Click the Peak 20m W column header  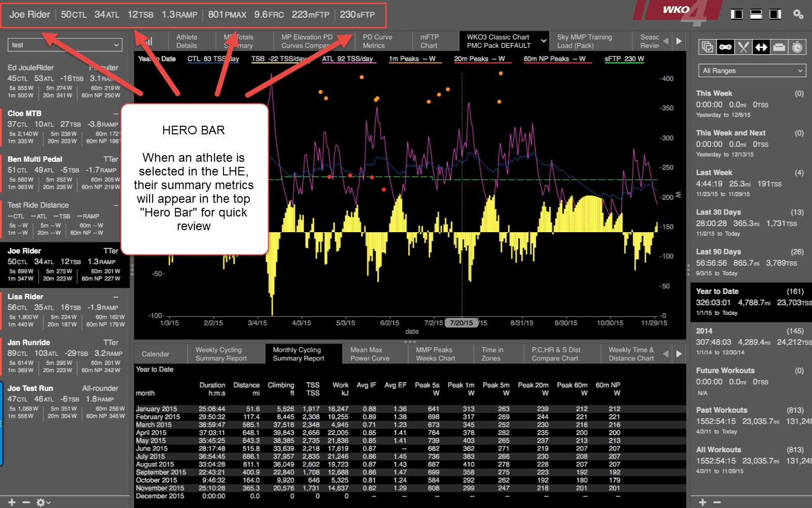coord(533,389)
